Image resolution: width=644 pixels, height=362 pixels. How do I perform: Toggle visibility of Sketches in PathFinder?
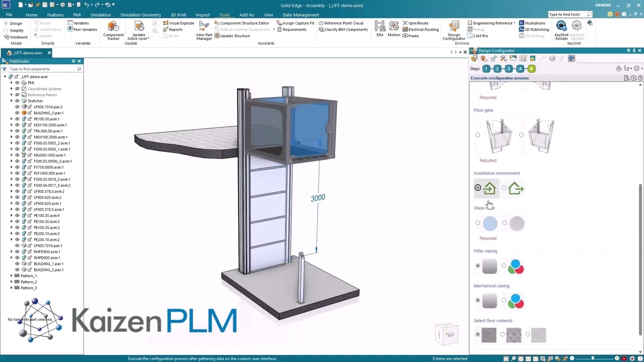(17, 101)
